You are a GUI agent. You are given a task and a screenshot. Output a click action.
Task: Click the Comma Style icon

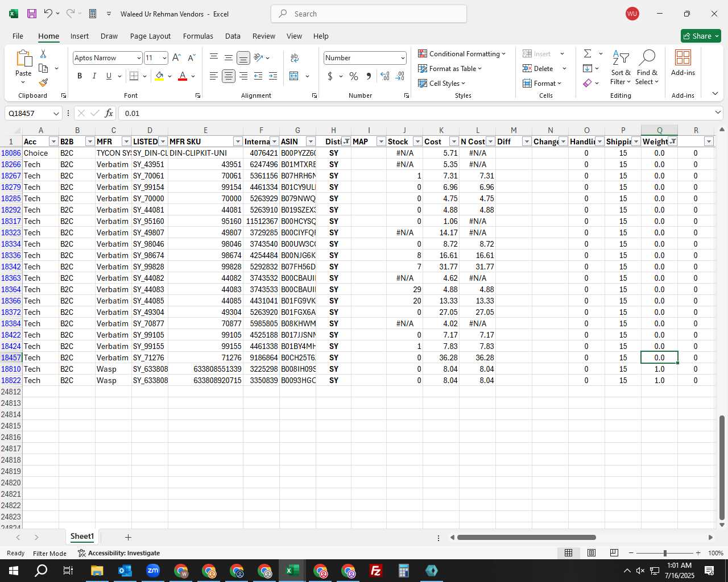[369, 76]
